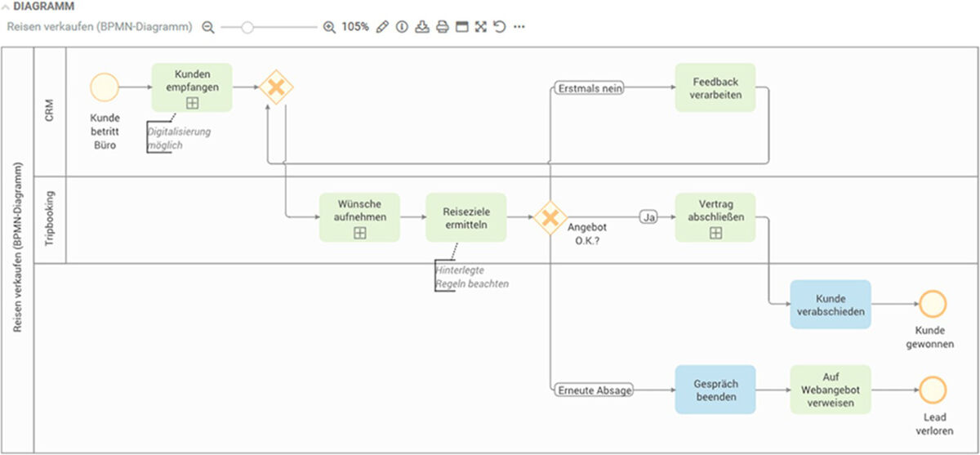
Task: Click the zoom out magnifier icon
Action: coord(208,27)
